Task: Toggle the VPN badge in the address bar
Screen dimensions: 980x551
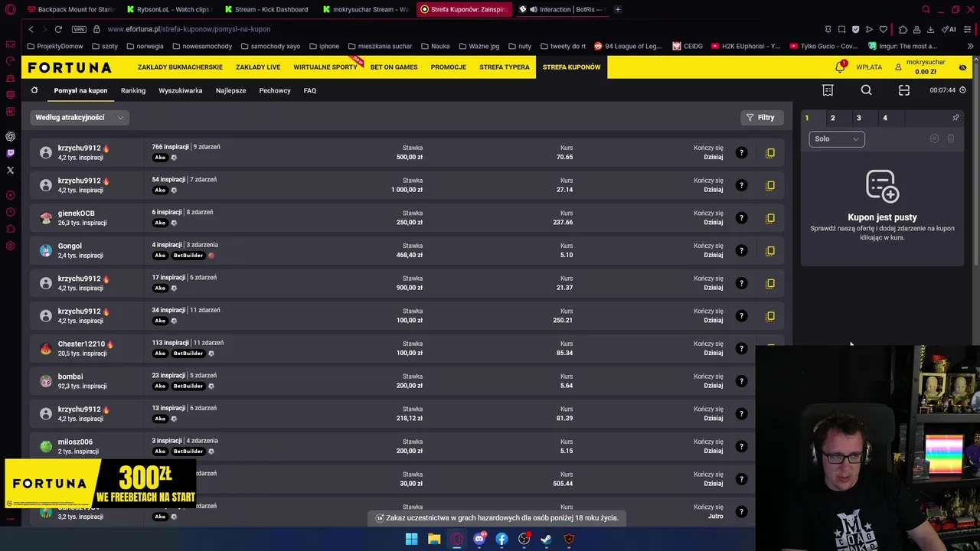Action: coord(79,29)
